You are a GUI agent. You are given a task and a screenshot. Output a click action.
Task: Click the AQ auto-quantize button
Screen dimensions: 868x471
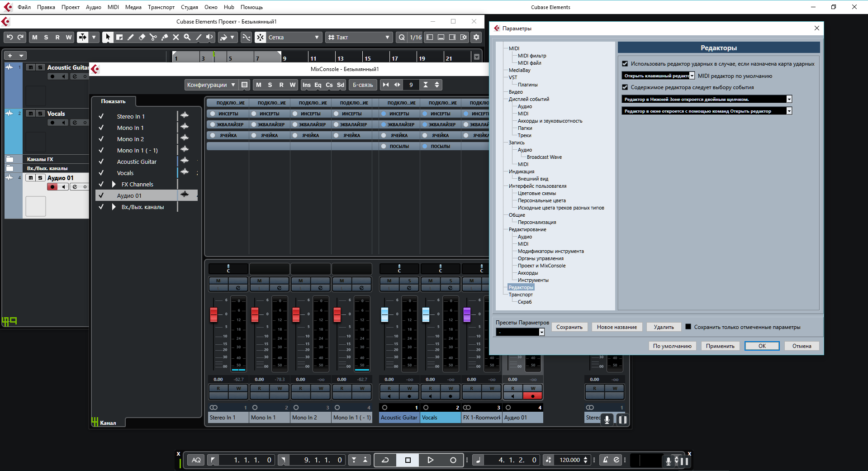pos(196,460)
